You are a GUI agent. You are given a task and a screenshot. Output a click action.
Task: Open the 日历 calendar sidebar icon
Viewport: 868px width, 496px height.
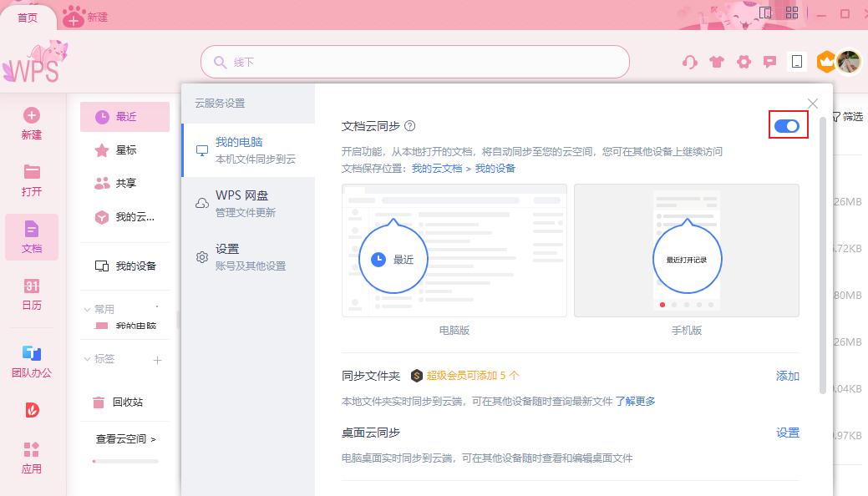point(31,294)
